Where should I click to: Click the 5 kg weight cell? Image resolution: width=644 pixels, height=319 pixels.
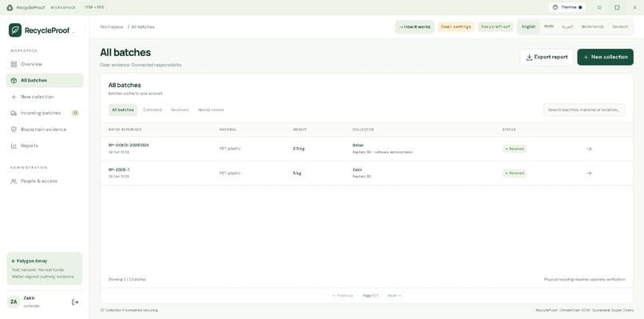[297, 173]
